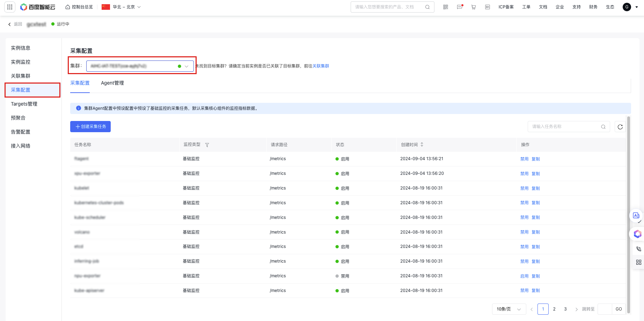Open the 10条/页 page size dropdown
The height and width of the screenshot is (321, 644).
[x=509, y=309]
